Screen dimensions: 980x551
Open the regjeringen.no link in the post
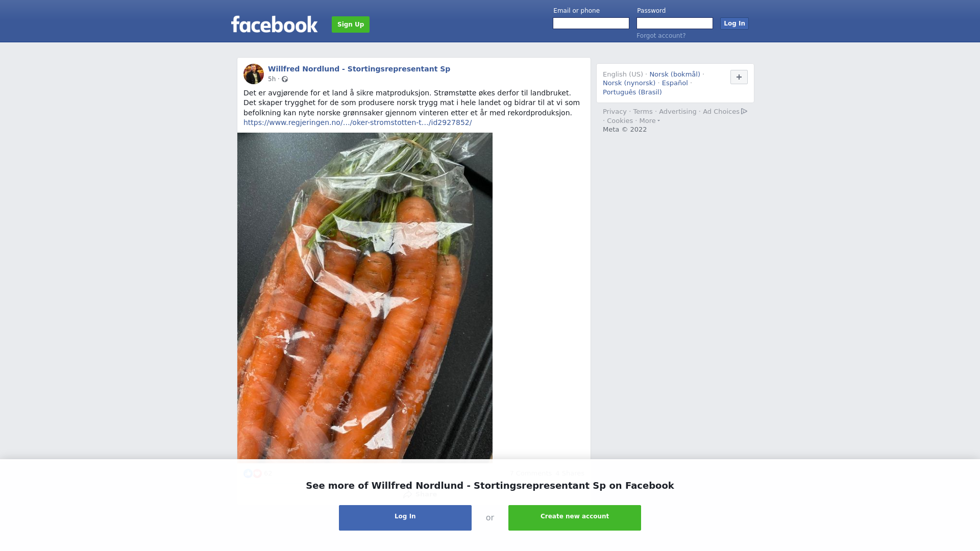coord(357,122)
